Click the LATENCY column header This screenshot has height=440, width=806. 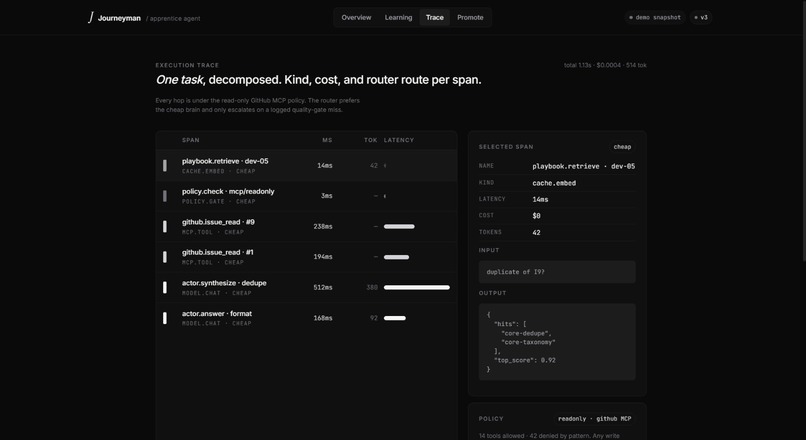coord(399,140)
